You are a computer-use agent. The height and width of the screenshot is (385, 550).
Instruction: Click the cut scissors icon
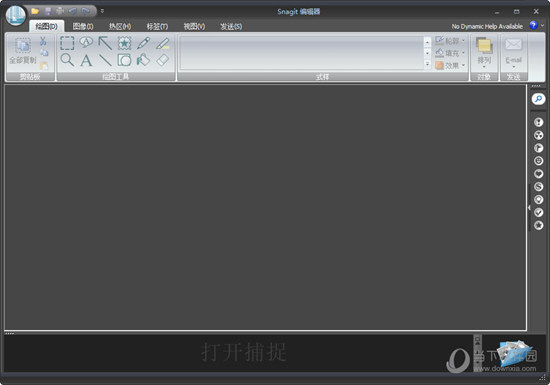pos(43,41)
